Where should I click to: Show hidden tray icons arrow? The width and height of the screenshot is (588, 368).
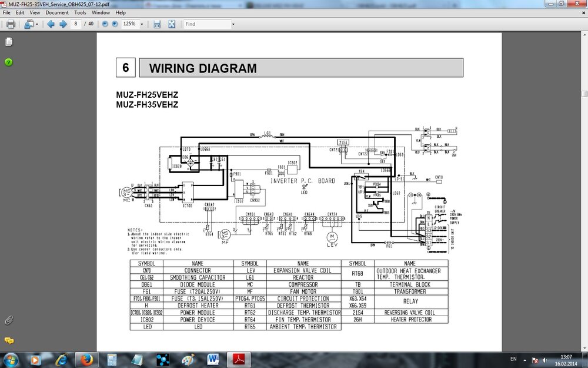click(524, 360)
